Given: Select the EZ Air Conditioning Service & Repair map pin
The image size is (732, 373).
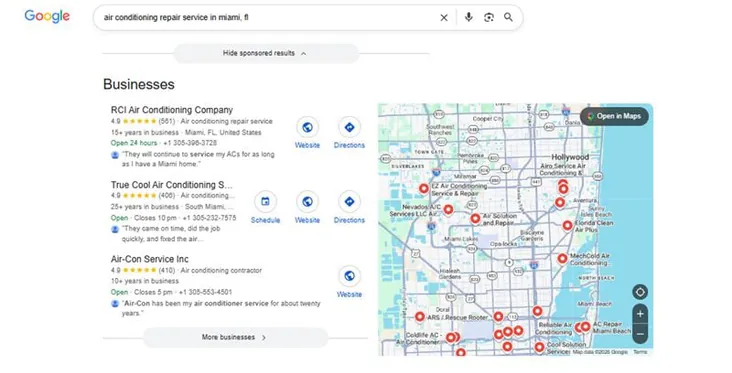Looking at the screenshot, I should pos(423,189).
